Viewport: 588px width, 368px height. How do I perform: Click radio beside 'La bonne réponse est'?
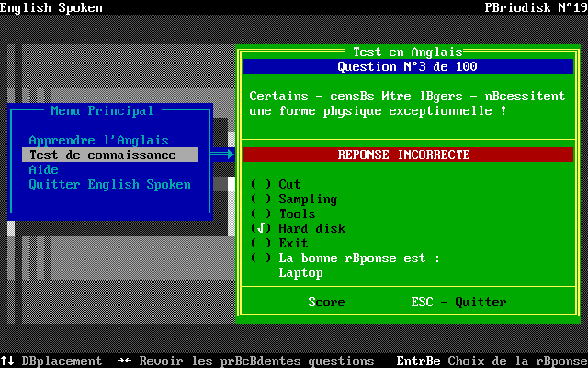tap(261, 258)
